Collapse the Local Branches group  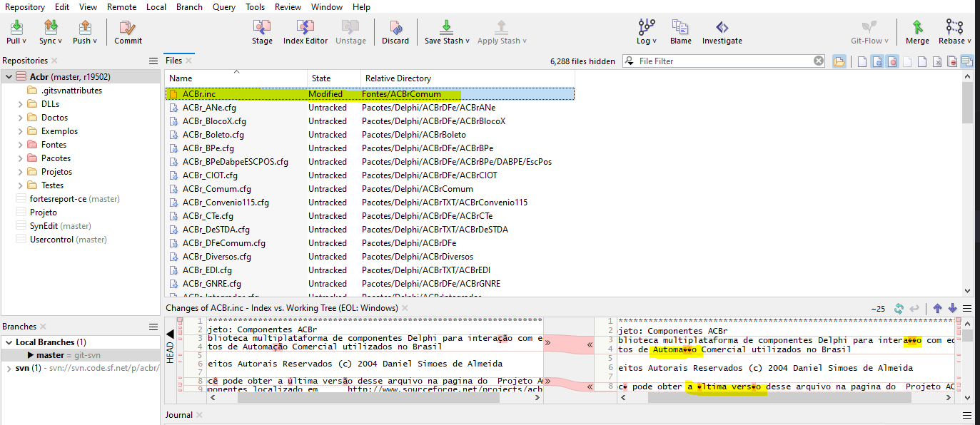(x=9, y=342)
